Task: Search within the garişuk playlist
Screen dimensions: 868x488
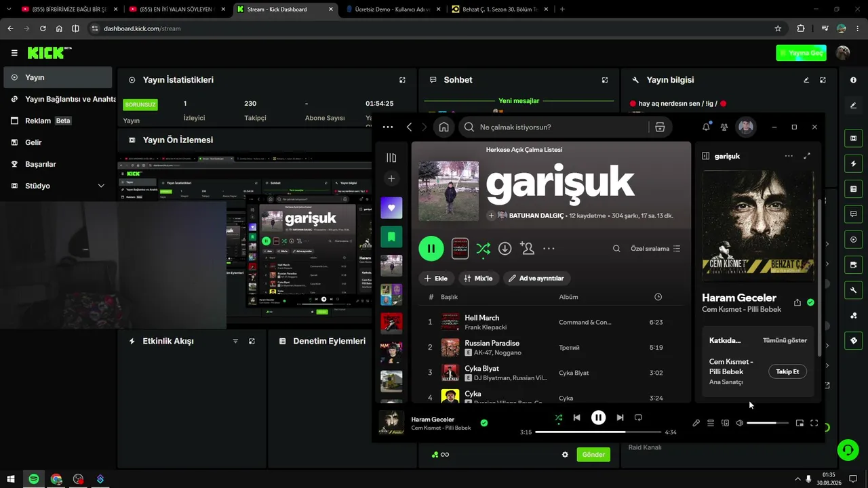Action: 616,249
